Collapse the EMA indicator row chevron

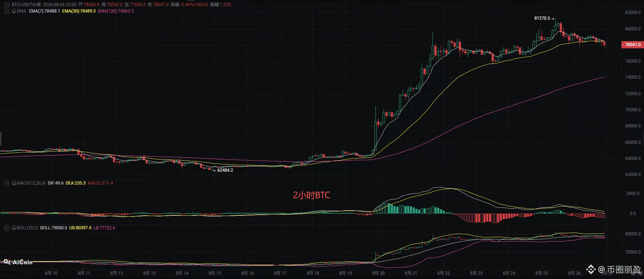(x=6, y=11)
